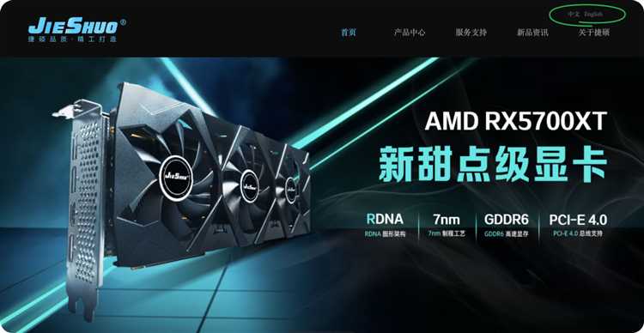644x333 pixels.
Task: Click the smallest rightmost fan badge
Action: click(290, 190)
